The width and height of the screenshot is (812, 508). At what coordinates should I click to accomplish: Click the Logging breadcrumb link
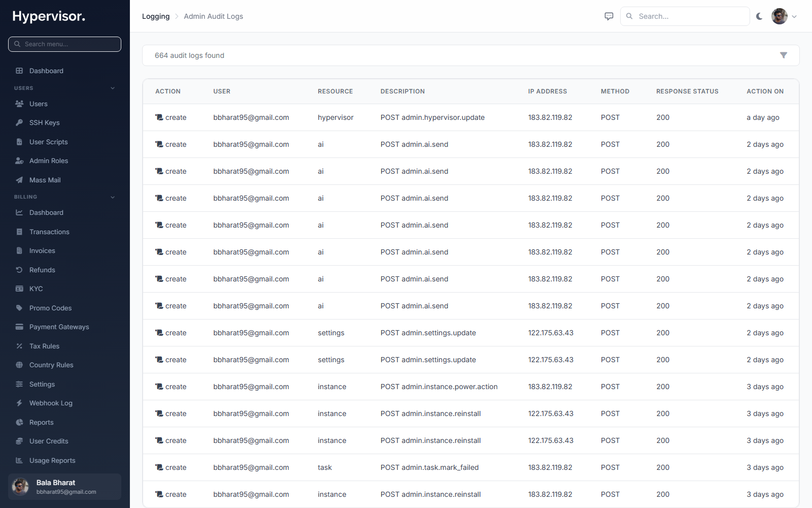click(156, 16)
